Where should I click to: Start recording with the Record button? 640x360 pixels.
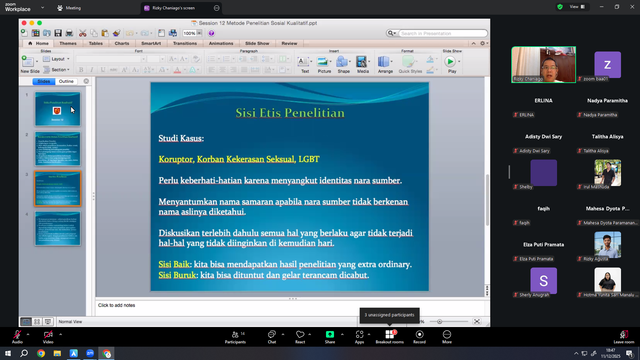(419, 337)
